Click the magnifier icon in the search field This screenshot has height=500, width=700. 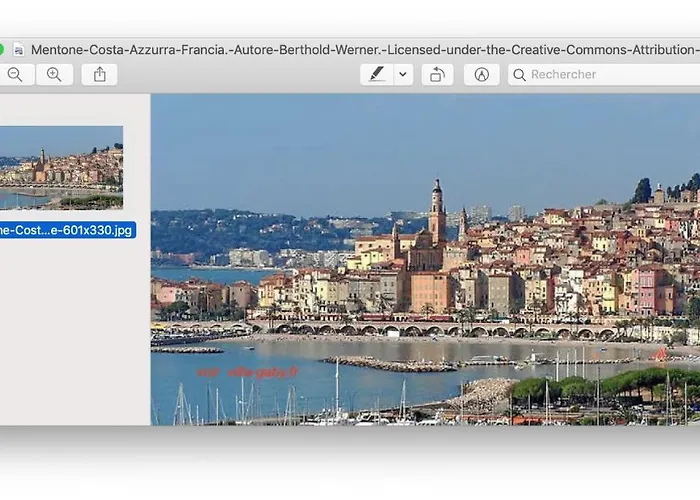click(519, 74)
